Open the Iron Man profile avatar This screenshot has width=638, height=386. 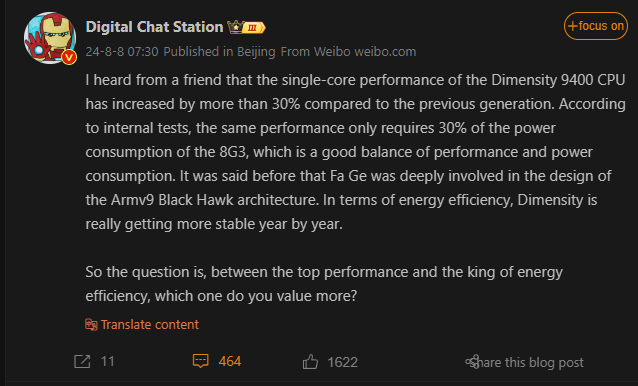50,38
